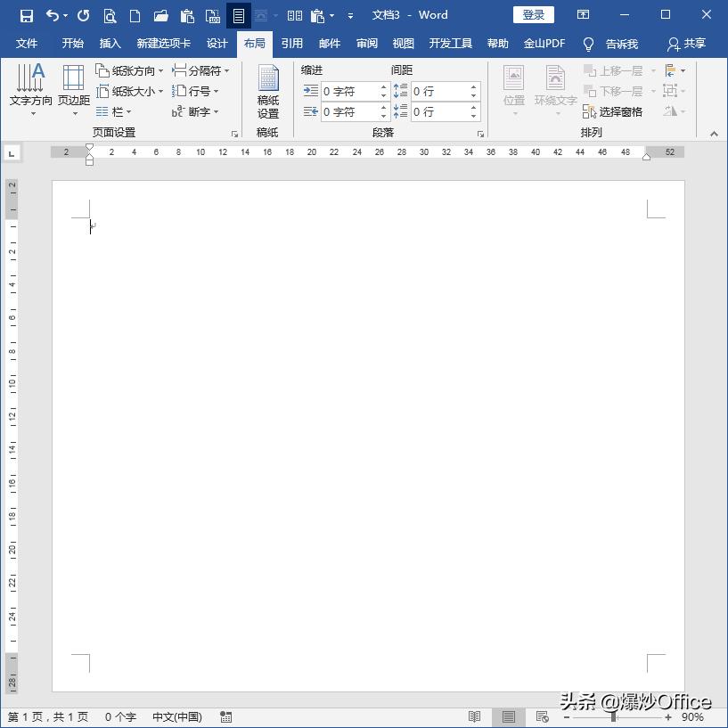The height and width of the screenshot is (728, 728).
Task: Click zoom out minus button
Action: [x=567, y=717]
